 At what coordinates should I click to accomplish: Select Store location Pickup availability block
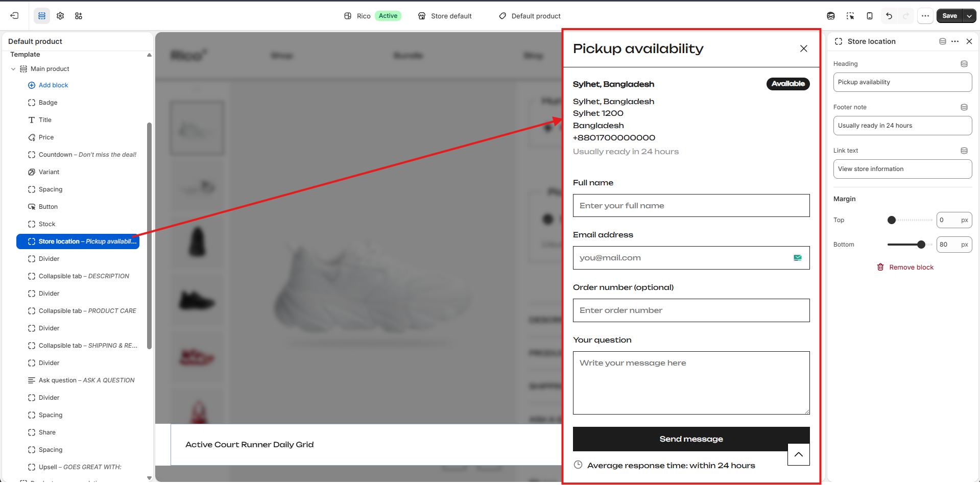click(78, 241)
